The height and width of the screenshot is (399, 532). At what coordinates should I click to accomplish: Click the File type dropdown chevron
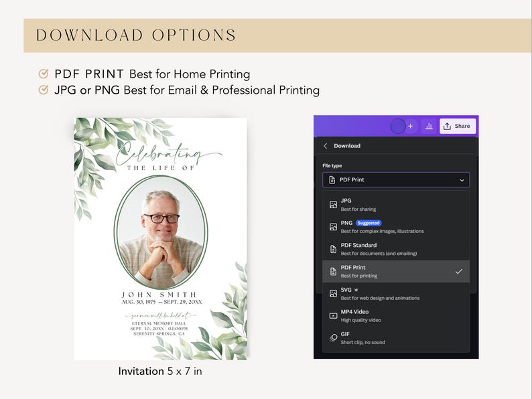click(x=462, y=180)
